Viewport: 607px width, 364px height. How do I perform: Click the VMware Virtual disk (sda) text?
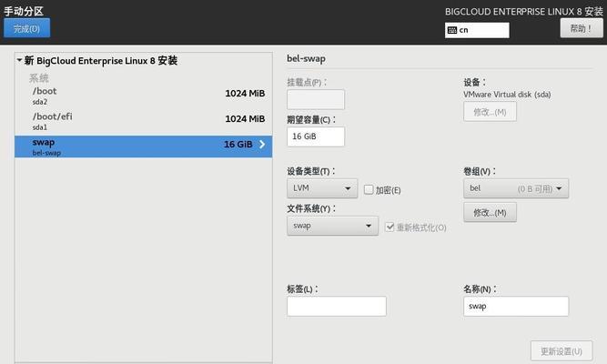tap(507, 95)
